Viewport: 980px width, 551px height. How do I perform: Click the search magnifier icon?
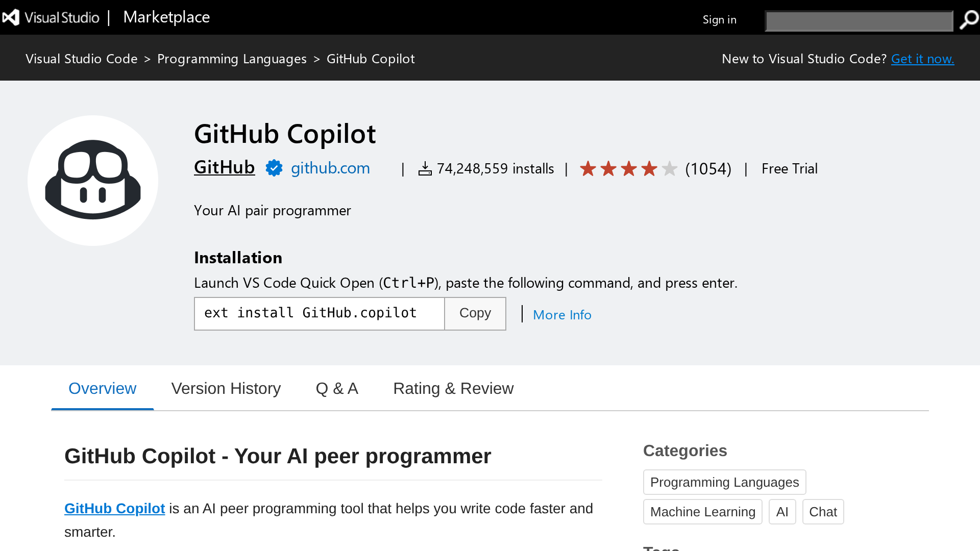(968, 20)
